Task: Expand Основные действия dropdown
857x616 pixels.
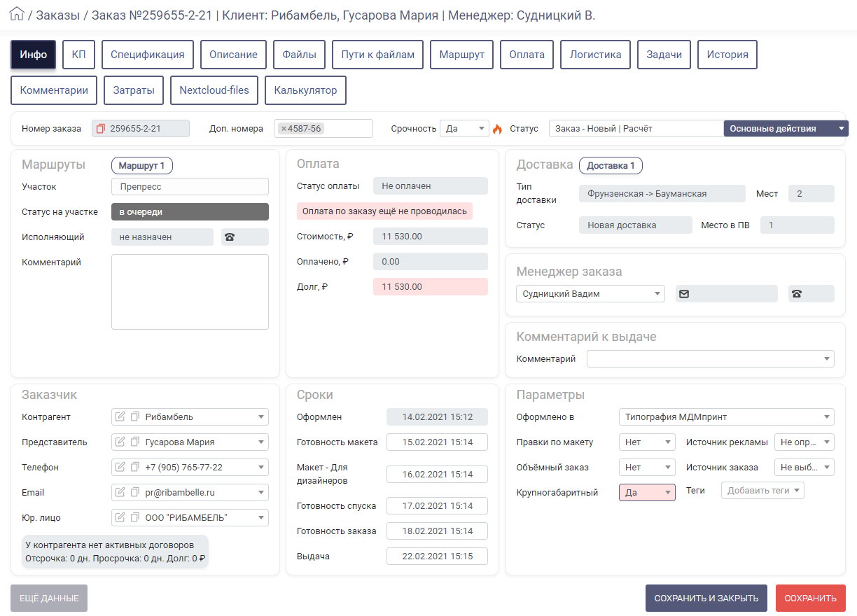Action: pos(786,129)
